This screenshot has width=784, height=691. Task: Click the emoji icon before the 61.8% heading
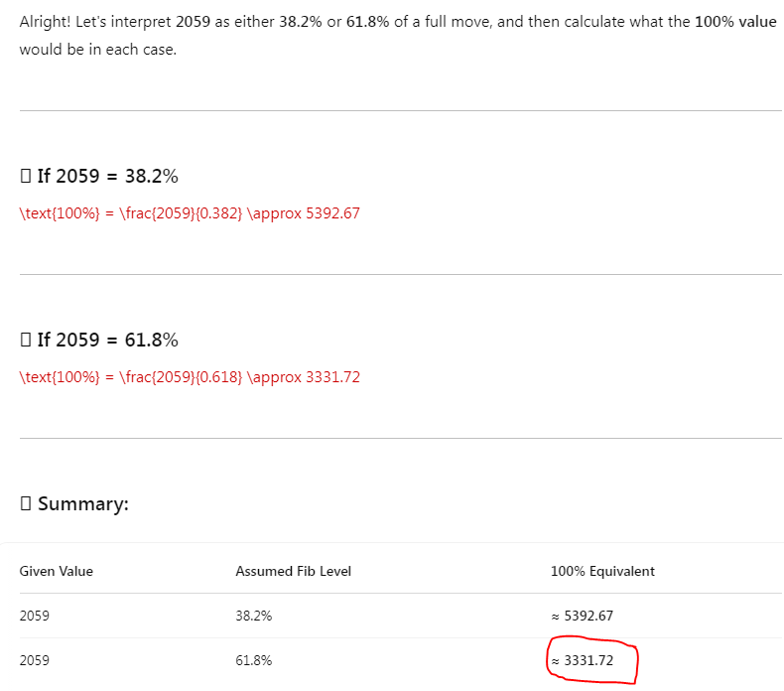[x=26, y=341]
